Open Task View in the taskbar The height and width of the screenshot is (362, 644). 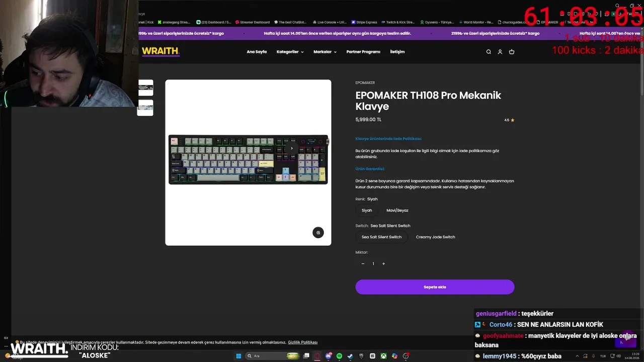[x=306, y=356]
